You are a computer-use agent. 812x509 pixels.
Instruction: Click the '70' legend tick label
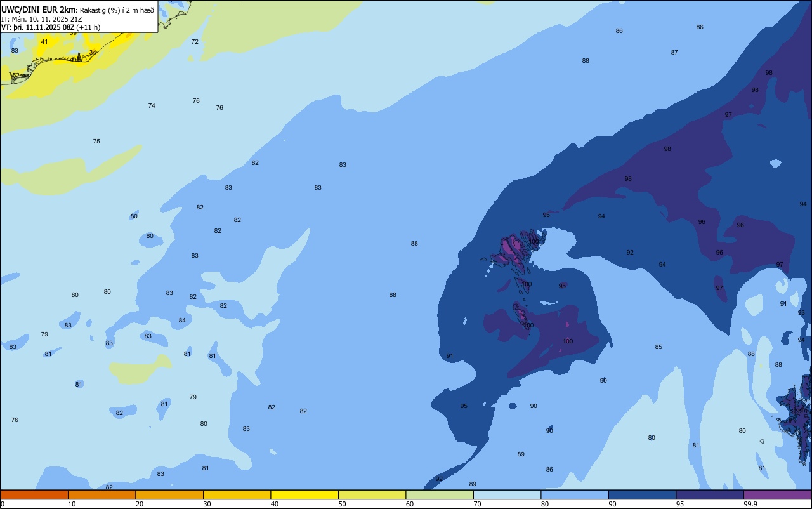coord(477,504)
